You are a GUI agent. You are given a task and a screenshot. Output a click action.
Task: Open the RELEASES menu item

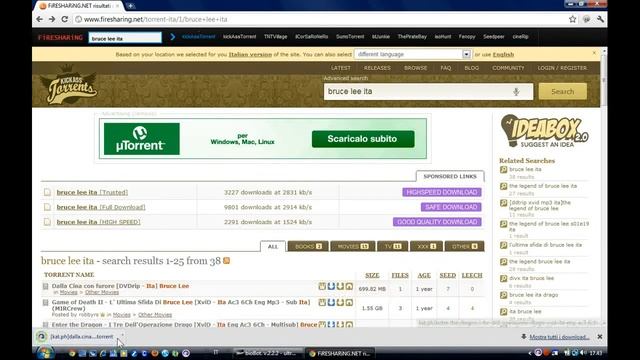(x=377, y=68)
